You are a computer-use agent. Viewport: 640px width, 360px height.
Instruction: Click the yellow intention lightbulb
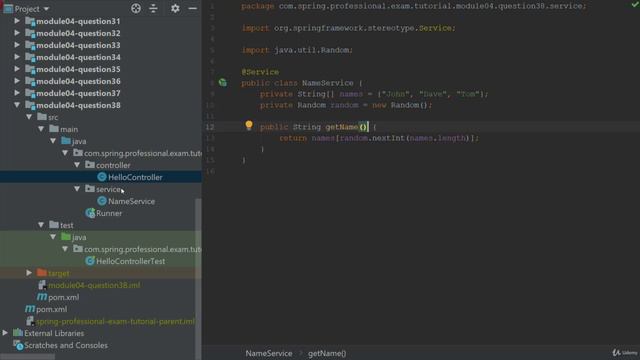[x=249, y=125]
